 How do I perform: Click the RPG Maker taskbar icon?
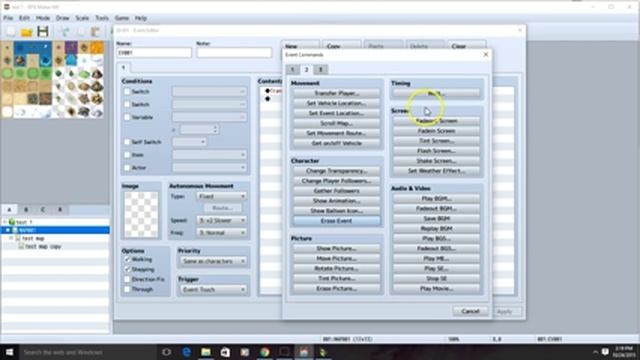[304, 352]
